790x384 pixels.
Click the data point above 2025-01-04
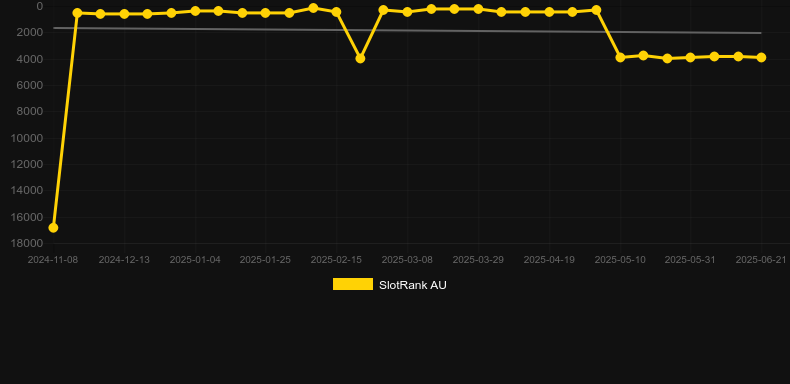point(195,11)
